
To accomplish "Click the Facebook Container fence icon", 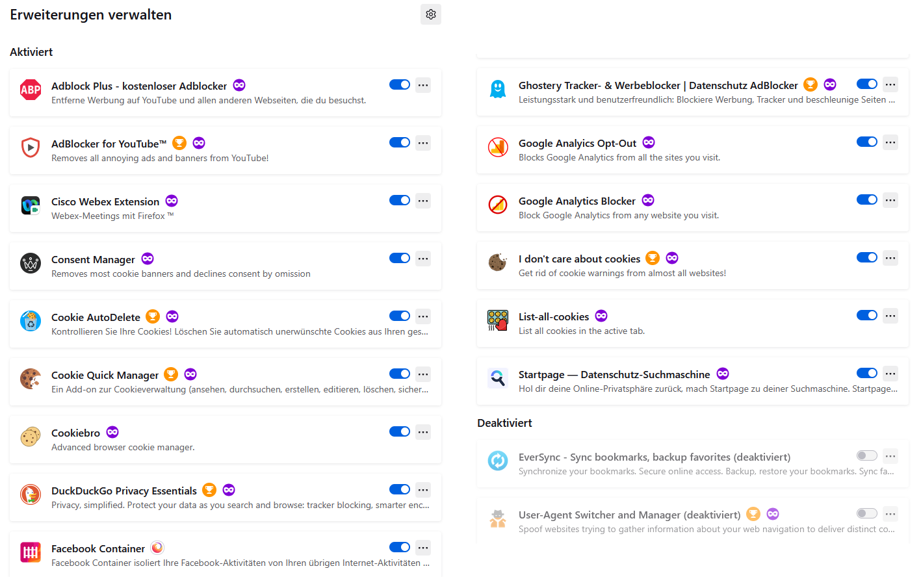I will [31, 553].
